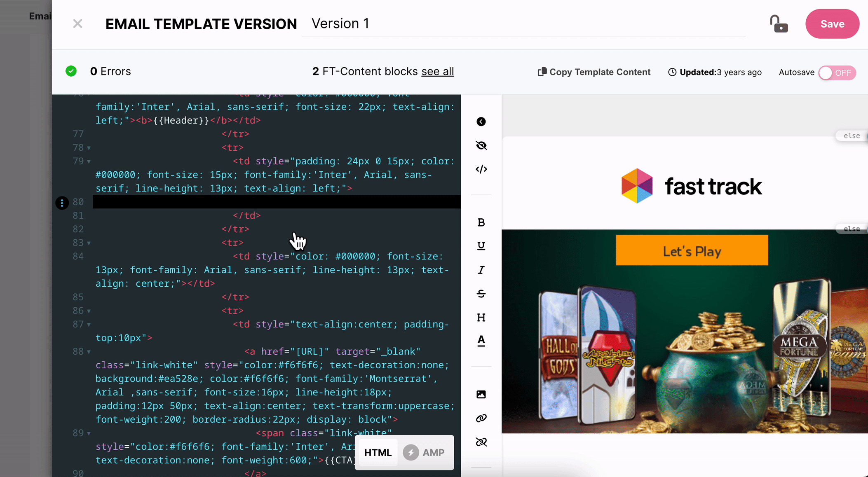Switch to the AMP tab
Image resolution: width=868 pixels, height=477 pixels.
[424, 453]
